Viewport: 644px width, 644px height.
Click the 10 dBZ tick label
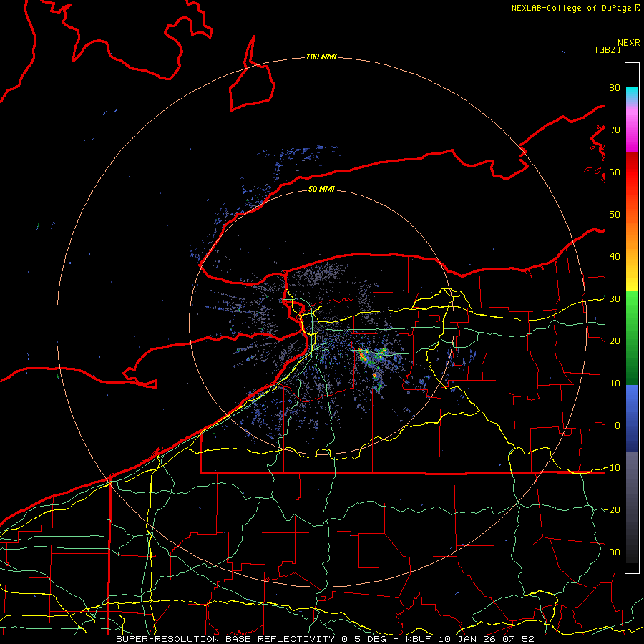tap(615, 384)
